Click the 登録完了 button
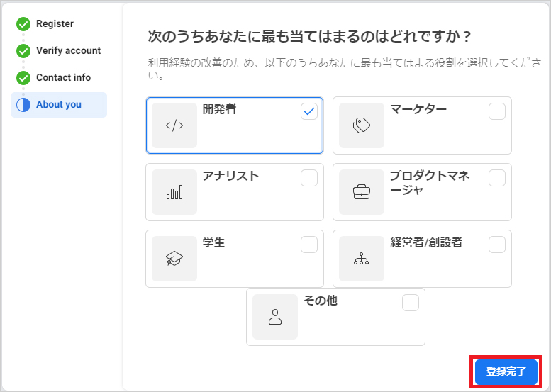551x392 pixels. [x=506, y=371]
